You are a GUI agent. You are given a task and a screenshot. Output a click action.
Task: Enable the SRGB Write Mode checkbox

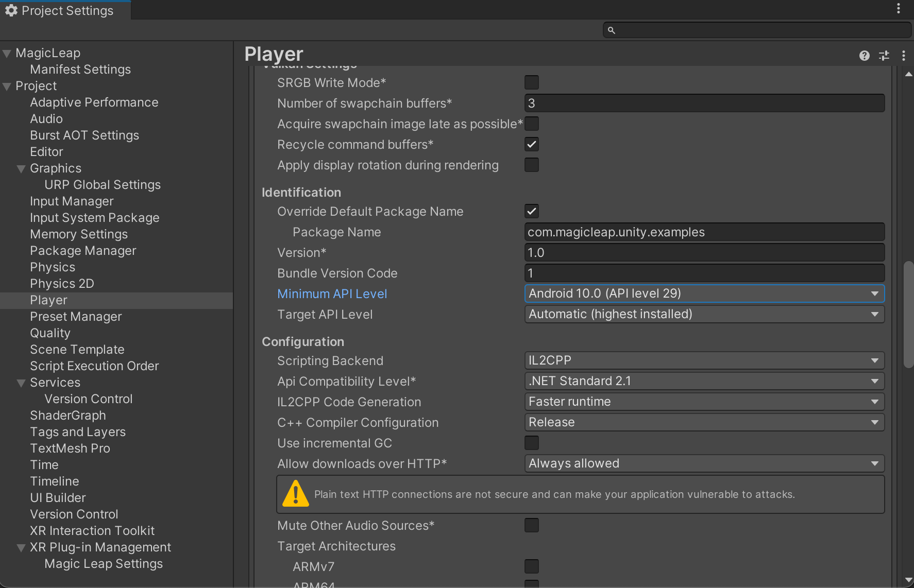click(532, 82)
